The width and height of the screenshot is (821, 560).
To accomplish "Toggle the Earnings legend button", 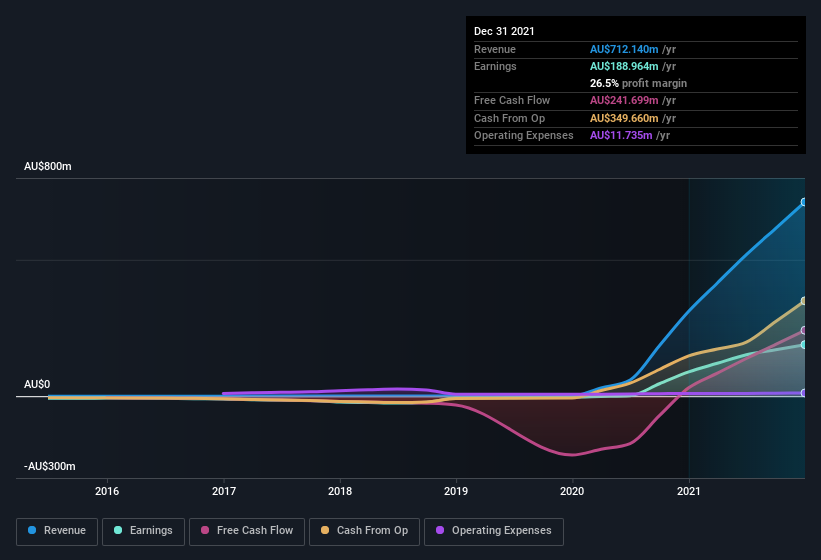I will pyautogui.click(x=143, y=532).
